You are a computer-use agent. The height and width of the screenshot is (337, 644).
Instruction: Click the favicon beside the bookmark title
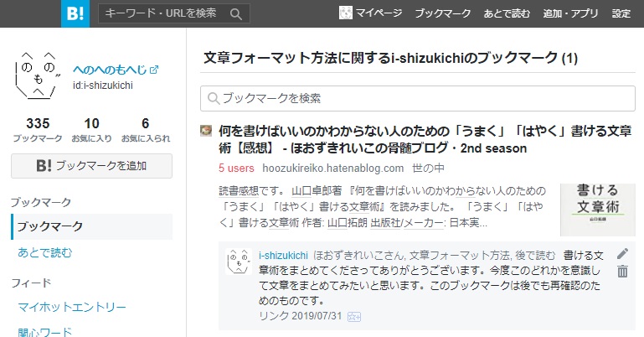pos(206,131)
